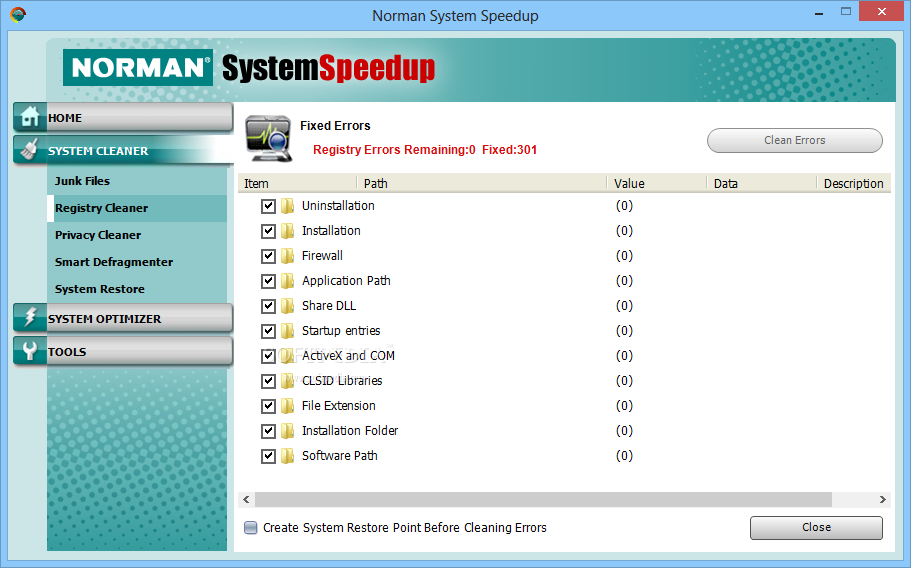Sort by the Path column header

coord(482,184)
